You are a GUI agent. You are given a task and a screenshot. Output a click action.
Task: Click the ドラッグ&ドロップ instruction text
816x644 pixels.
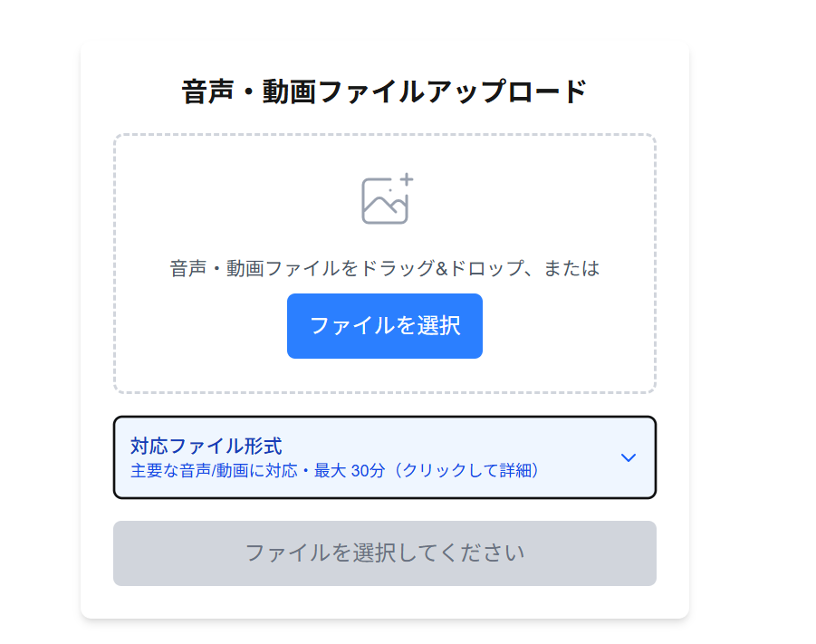[x=438, y=269]
